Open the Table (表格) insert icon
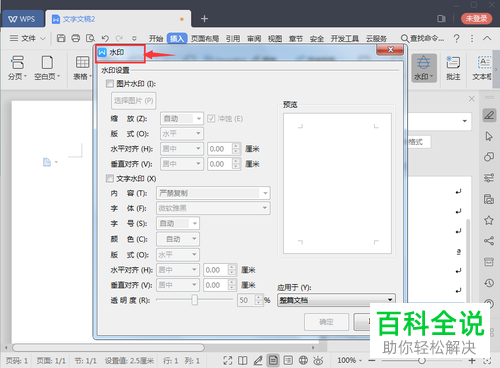Image resolution: width=500 pixels, height=368 pixels. (82, 68)
